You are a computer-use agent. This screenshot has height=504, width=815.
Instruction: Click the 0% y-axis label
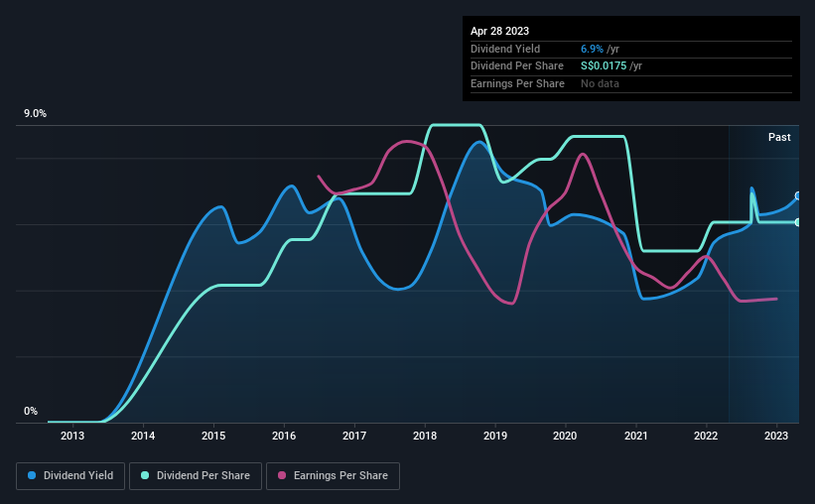pos(31,411)
